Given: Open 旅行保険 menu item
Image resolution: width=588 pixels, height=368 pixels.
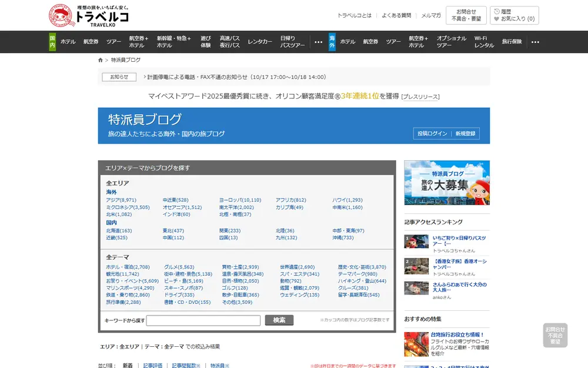Looking at the screenshot, I should click(x=512, y=42).
